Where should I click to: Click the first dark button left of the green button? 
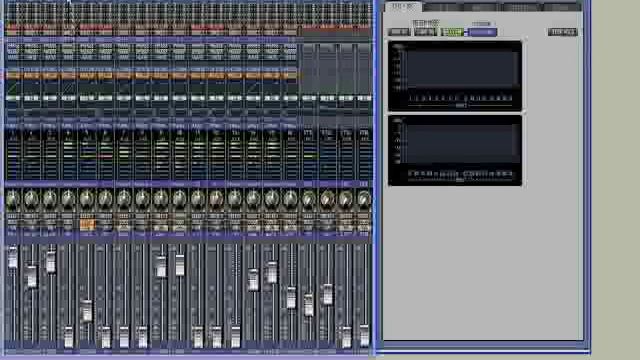pyautogui.click(x=399, y=32)
